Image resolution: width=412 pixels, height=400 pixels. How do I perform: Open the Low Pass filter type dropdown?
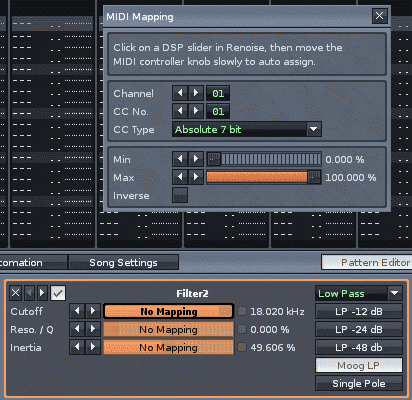pos(359,293)
